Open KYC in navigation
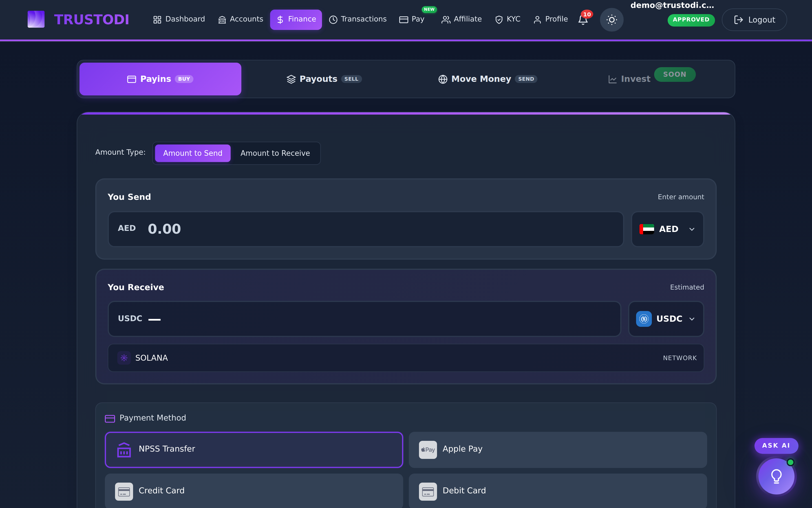This screenshot has width=812, height=508. click(x=508, y=19)
